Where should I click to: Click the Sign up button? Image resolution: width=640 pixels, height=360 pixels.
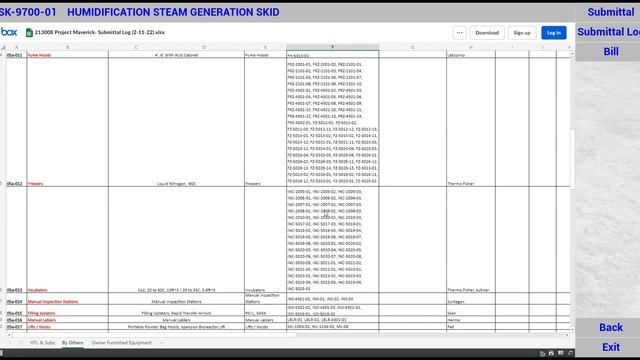522,33
